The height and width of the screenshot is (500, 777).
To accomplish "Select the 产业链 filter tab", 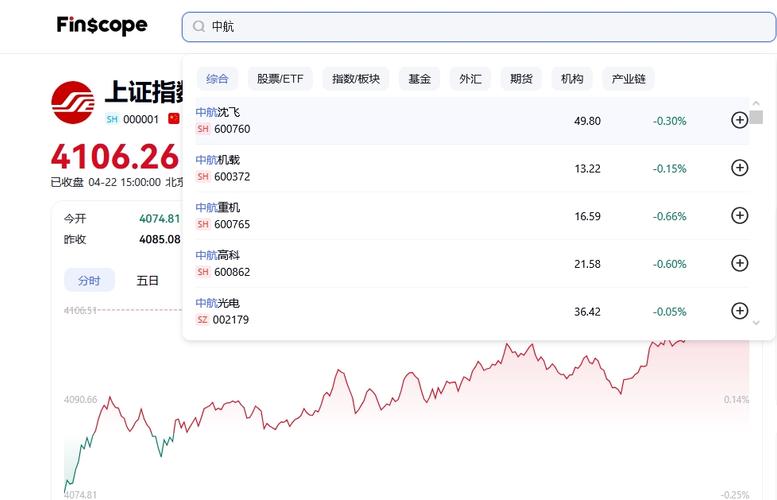I will click(x=628, y=79).
